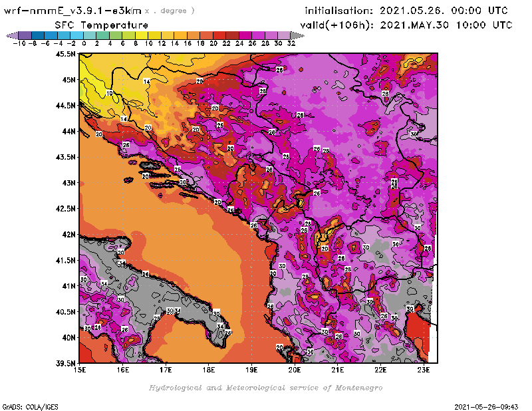Click the '44N' latitude axis label
This screenshot has height=411, width=532.
pyautogui.click(x=68, y=131)
